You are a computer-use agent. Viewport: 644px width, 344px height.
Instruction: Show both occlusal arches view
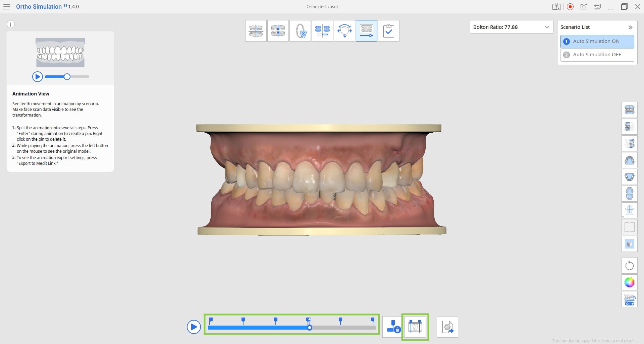[630, 194]
